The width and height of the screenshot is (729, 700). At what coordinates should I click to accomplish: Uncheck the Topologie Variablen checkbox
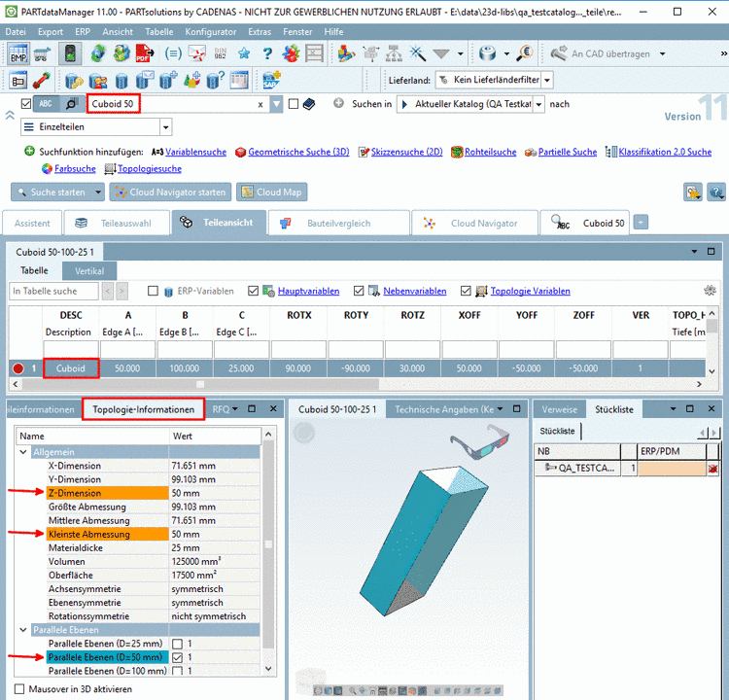(466, 291)
